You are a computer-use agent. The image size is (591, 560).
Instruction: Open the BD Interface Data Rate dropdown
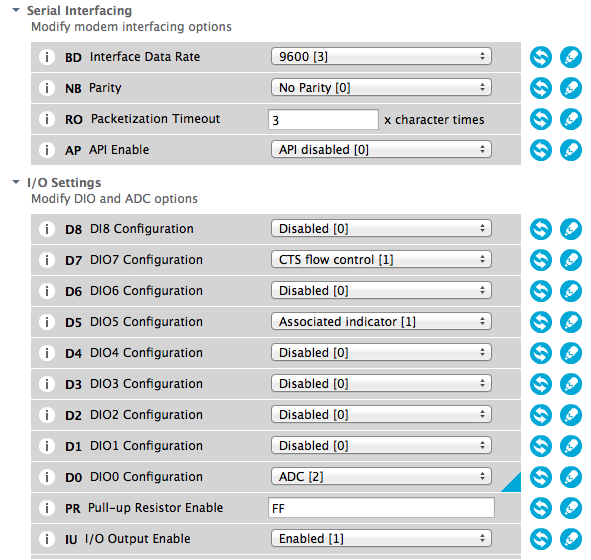[x=381, y=57]
